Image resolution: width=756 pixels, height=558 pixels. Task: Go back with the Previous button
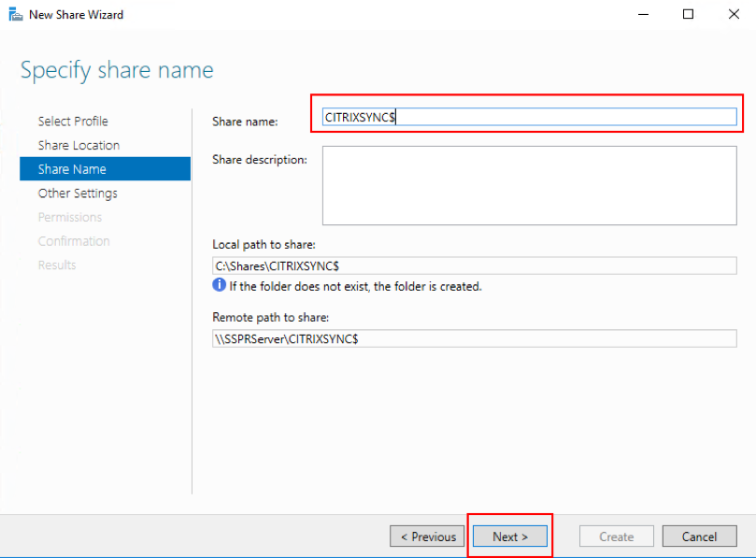pos(428,537)
